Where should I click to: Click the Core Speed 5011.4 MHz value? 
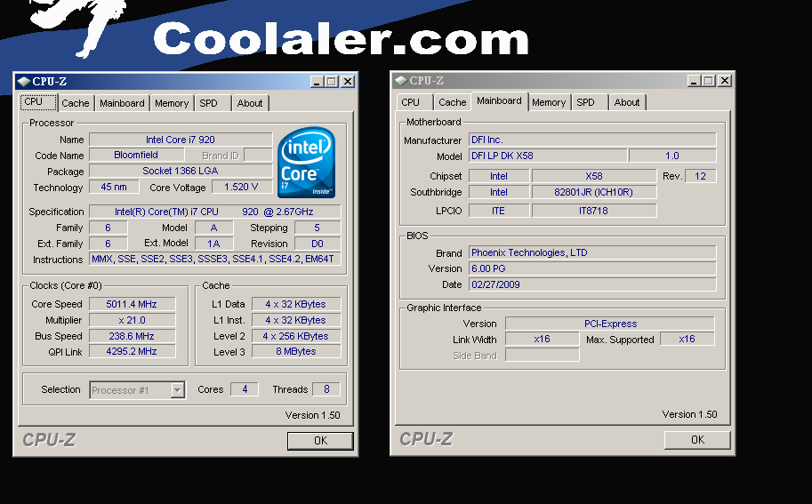click(x=132, y=304)
